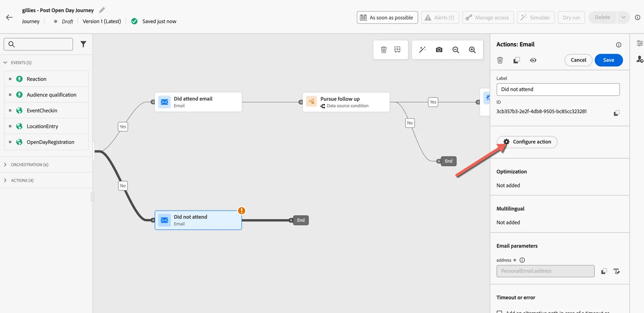
Task: Click the info icon beside address field
Action: (x=522, y=260)
